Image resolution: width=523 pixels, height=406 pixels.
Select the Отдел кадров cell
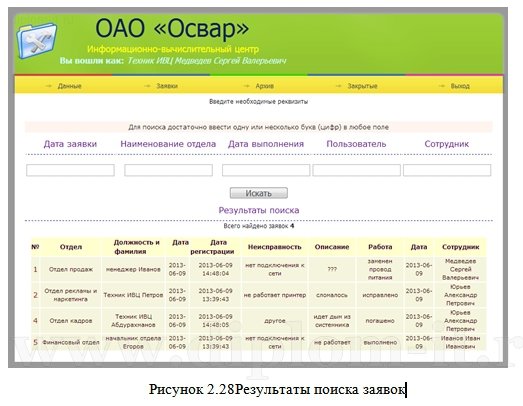coord(71,321)
